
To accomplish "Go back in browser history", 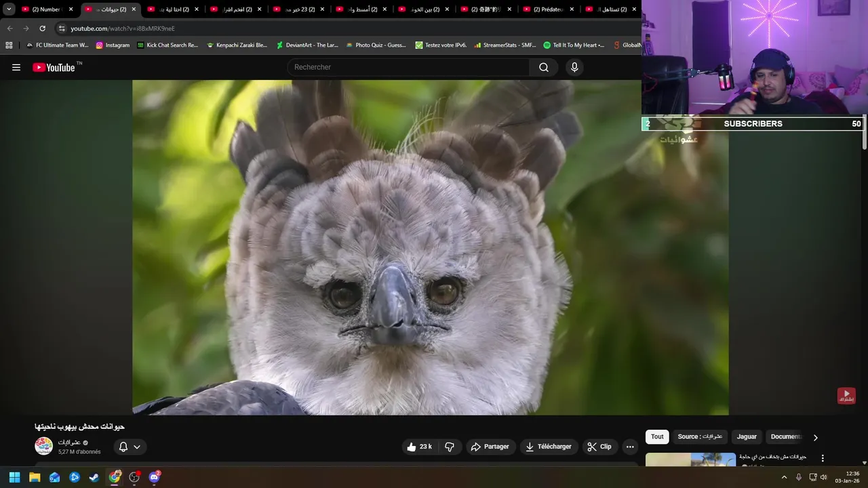I will 9,28.
